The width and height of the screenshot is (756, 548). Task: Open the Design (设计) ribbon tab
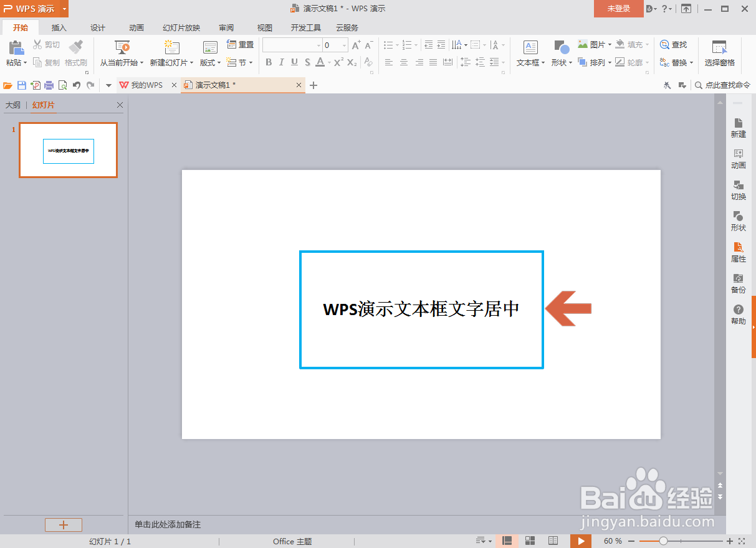tap(98, 27)
